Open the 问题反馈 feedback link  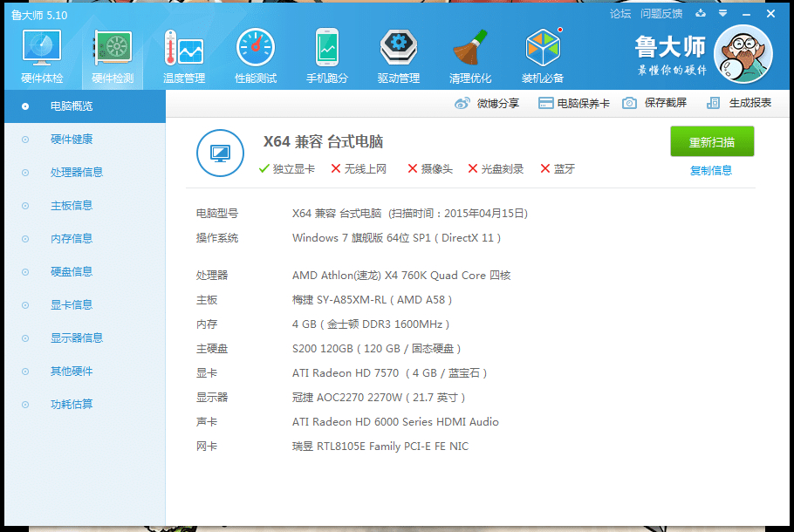pyautogui.click(x=661, y=14)
